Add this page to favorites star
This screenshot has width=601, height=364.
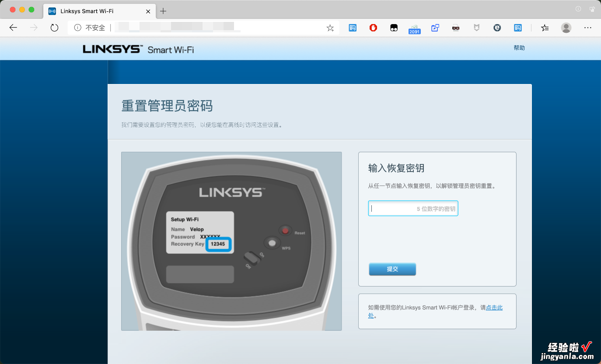330,28
